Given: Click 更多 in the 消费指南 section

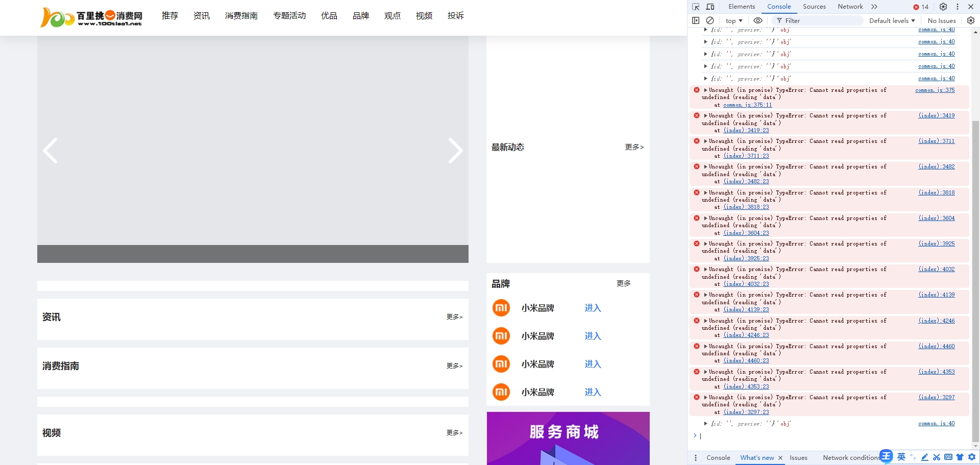Looking at the screenshot, I should (x=454, y=366).
